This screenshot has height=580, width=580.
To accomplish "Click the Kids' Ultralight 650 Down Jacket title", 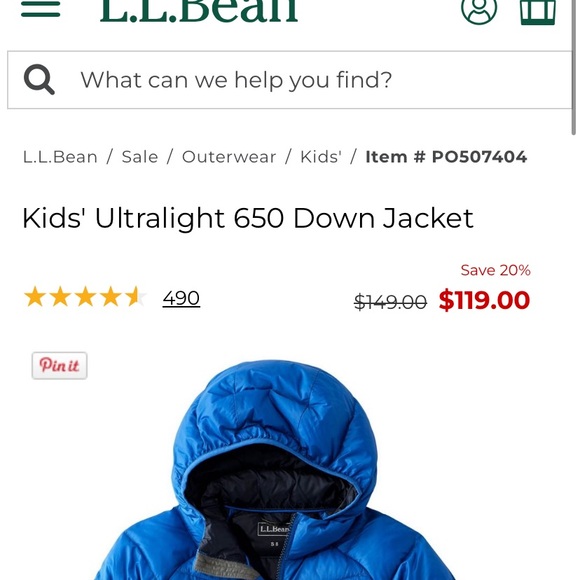I will pos(248,218).
